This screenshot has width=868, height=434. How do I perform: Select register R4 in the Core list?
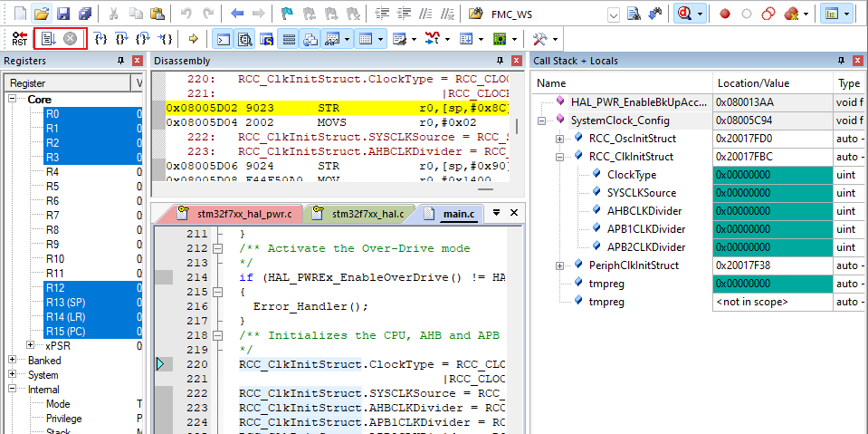(x=52, y=172)
